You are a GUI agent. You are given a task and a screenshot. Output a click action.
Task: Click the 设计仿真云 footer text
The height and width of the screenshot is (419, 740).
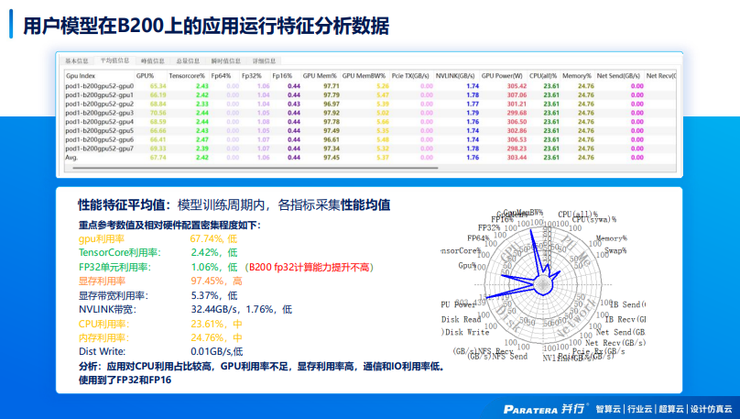click(711, 409)
